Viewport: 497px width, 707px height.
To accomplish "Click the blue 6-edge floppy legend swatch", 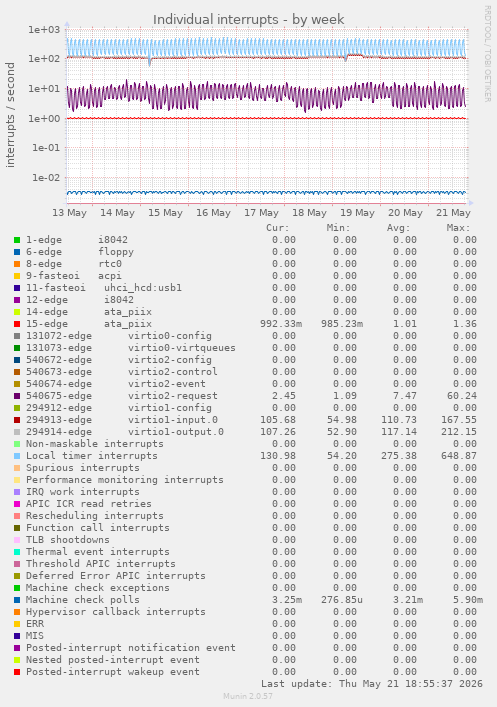I will [x=17, y=252].
